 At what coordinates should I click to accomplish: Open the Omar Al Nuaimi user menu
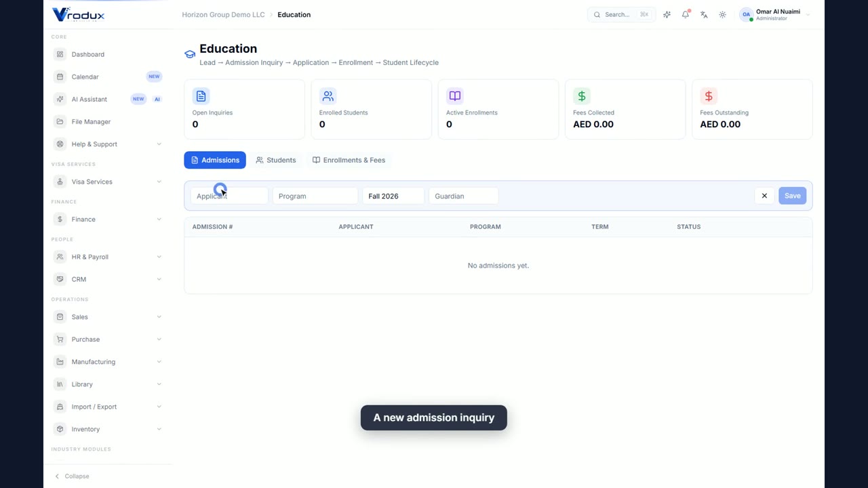click(x=775, y=14)
